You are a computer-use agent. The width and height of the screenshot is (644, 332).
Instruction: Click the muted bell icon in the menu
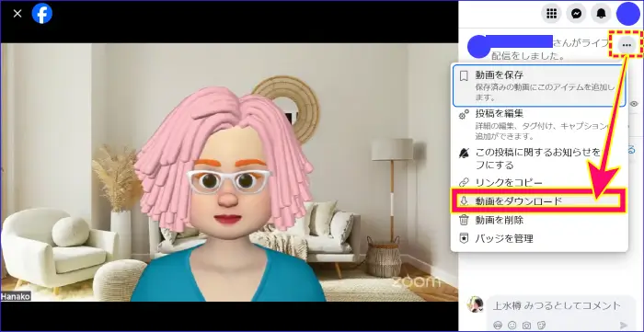tap(464, 154)
